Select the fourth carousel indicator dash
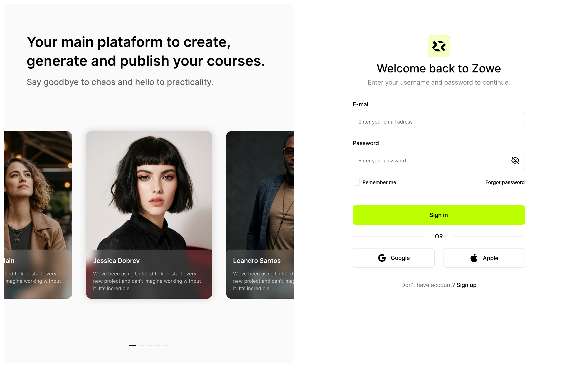 tap(158, 345)
